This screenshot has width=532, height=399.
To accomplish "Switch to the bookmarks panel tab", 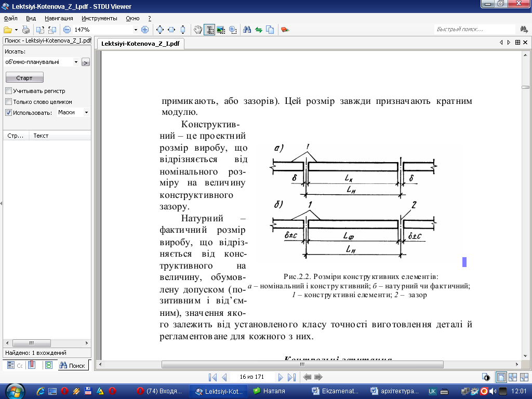I will (x=32, y=365).
